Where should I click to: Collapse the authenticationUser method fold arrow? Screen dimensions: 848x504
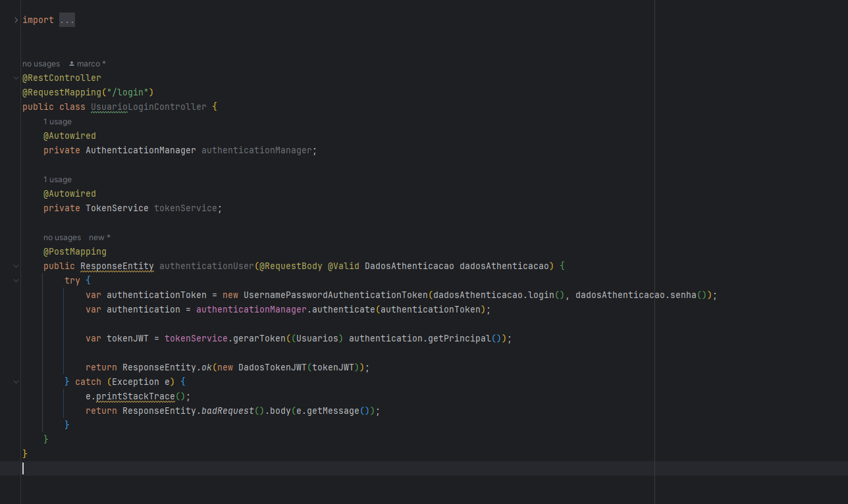(16, 266)
